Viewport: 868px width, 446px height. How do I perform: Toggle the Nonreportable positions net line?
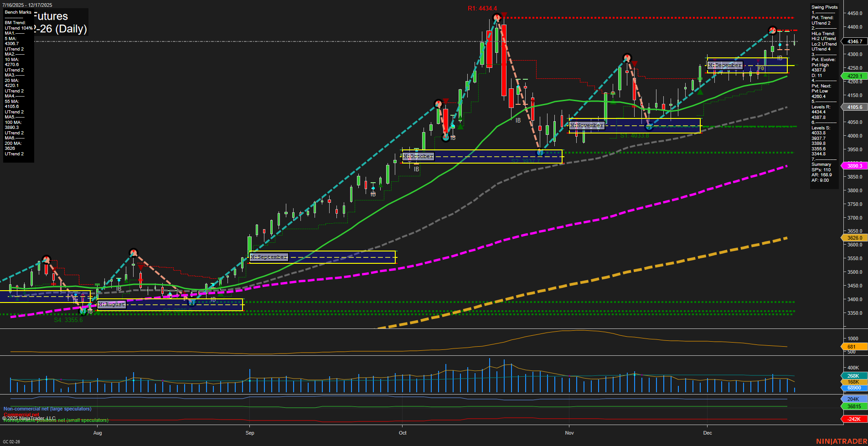click(x=55, y=420)
